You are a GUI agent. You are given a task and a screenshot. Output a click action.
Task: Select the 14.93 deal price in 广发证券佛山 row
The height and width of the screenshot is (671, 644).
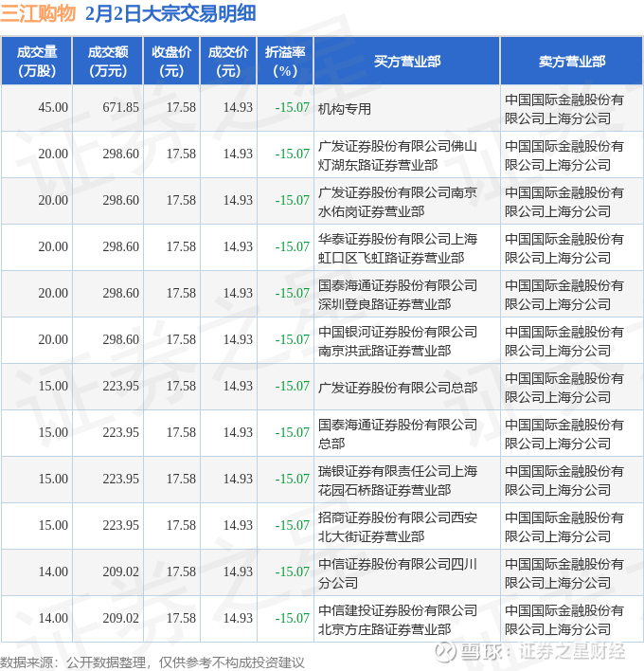pos(228,154)
